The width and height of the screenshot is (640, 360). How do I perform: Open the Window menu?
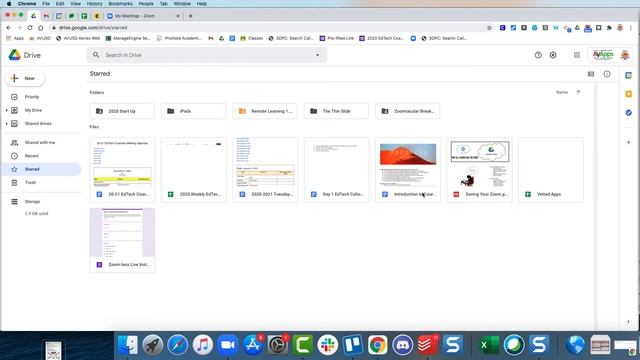coord(182,4)
